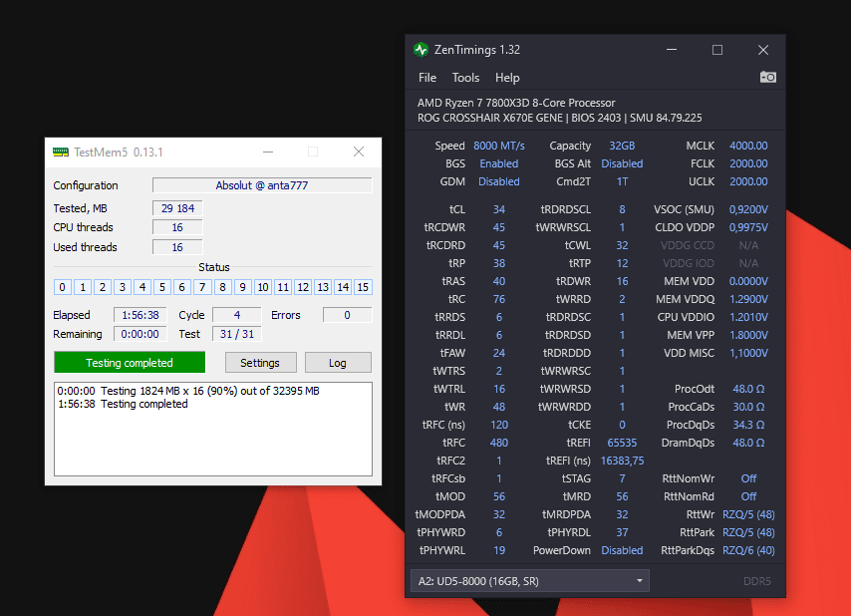Click the VDD MISC value 1,1000V
The height and width of the screenshot is (616, 851).
pyautogui.click(x=748, y=353)
